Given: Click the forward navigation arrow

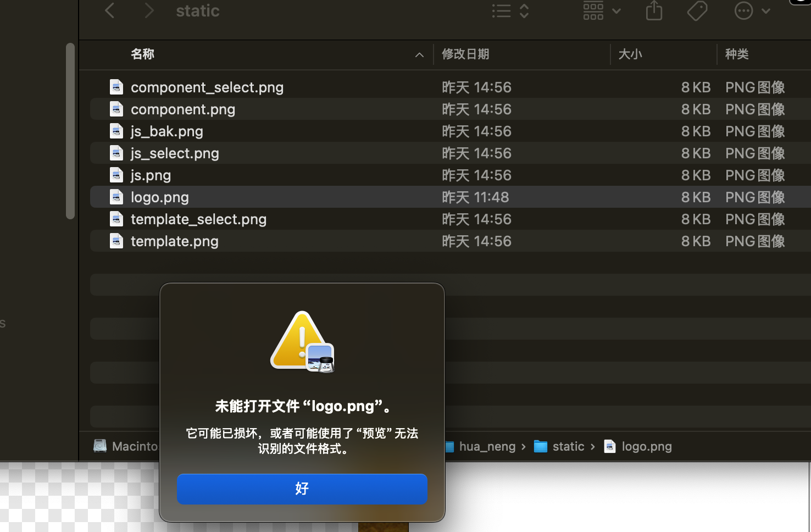Looking at the screenshot, I should (x=148, y=10).
